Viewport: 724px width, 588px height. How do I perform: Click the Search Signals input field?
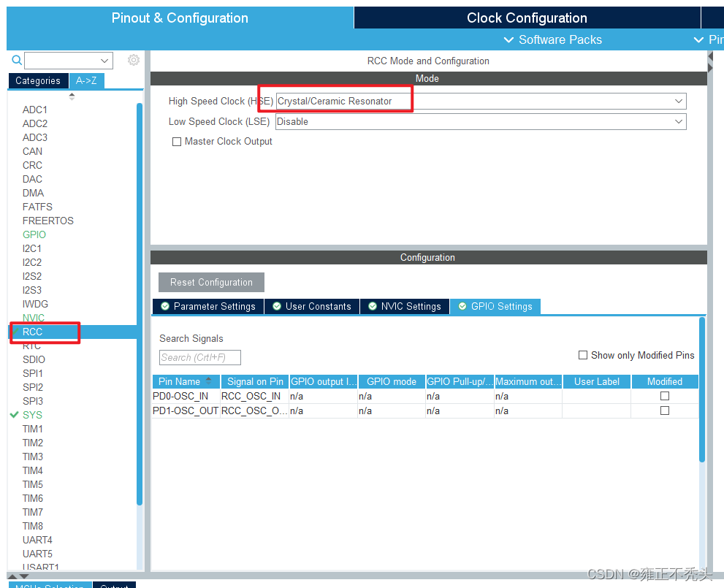click(x=200, y=357)
